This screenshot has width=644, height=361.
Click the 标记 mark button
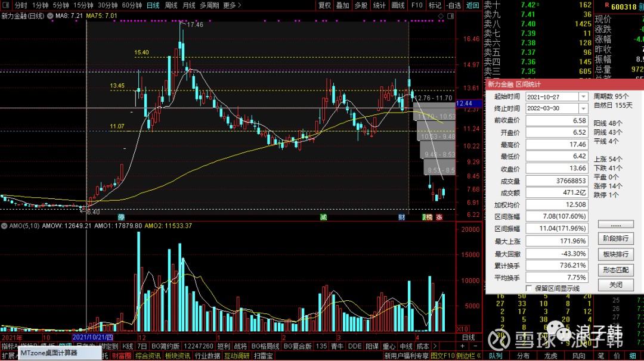coord(435,5)
